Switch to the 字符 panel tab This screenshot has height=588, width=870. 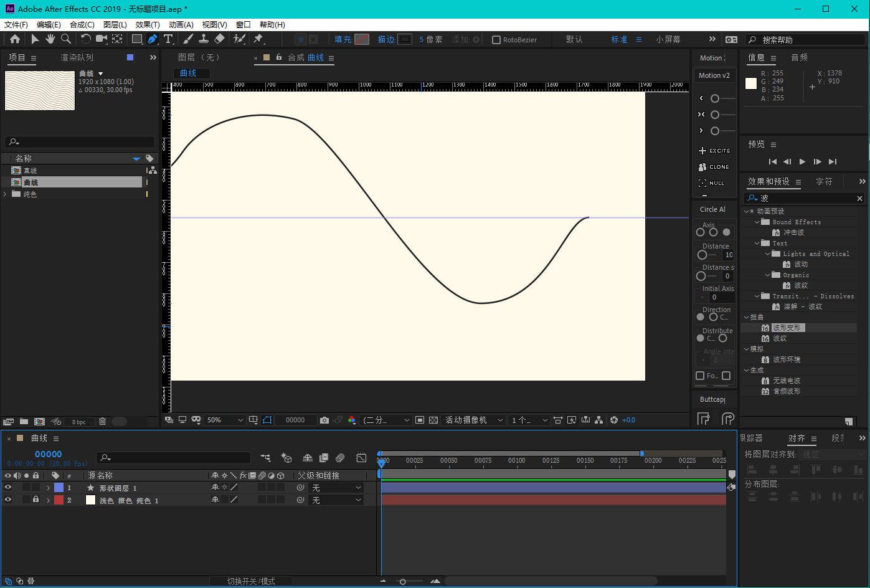[x=824, y=182]
